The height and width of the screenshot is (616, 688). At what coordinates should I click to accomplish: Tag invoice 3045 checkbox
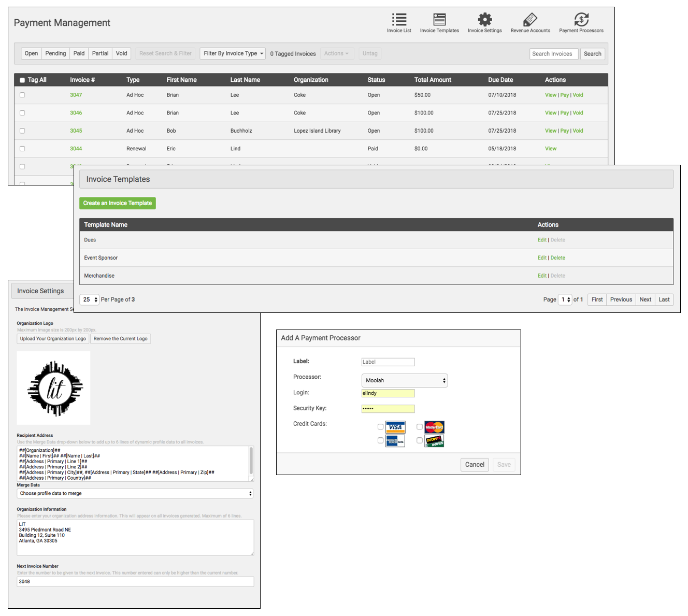pos(22,131)
